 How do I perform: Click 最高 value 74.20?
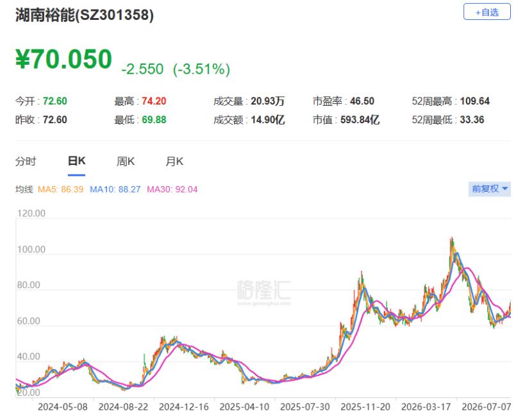pos(154,101)
